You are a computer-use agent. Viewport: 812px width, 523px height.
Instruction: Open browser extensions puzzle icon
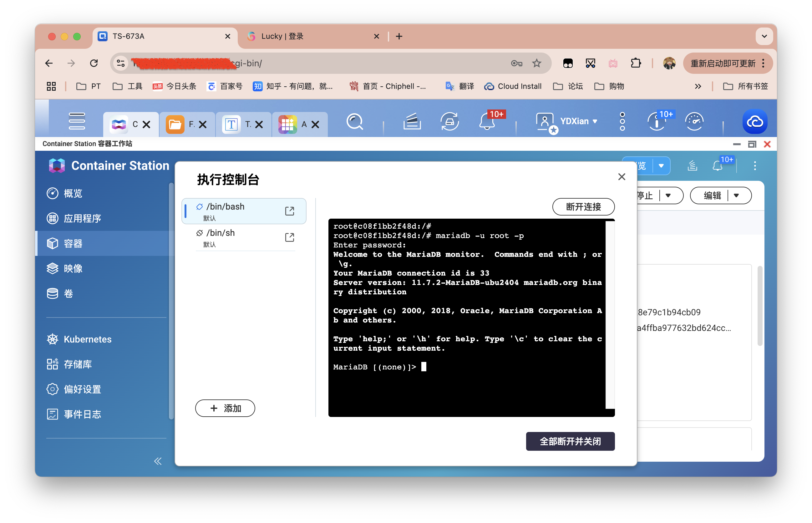[x=635, y=63]
